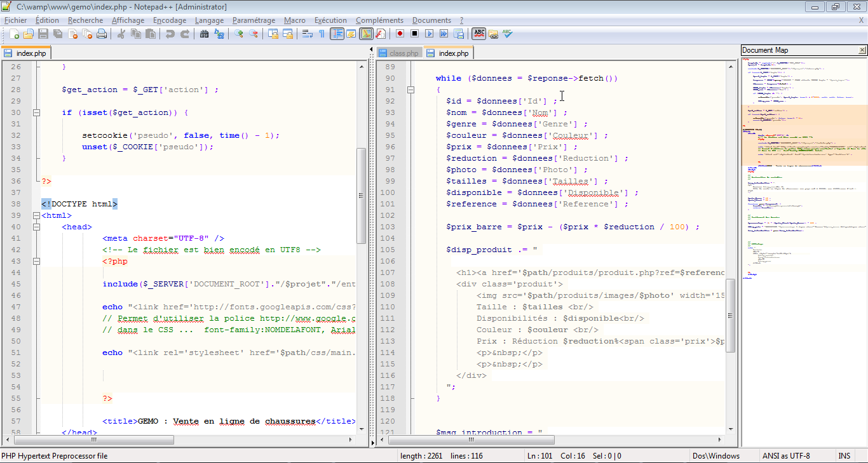Click the Undo arrow icon
Image resolution: width=868 pixels, height=463 pixels.
pyautogui.click(x=170, y=34)
